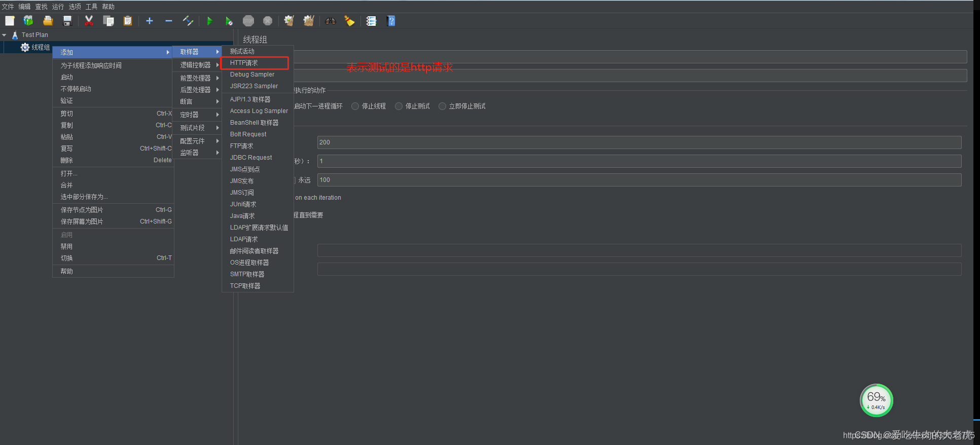Select 禁用 in context menu
Viewport: 980px width, 445px height.
tap(113, 246)
